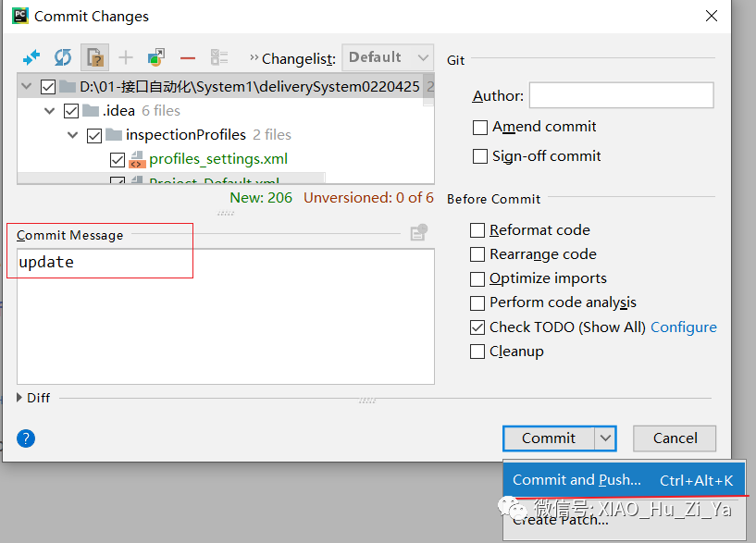Click the Refresh changes icon
The height and width of the screenshot is (543, 756).
pos(63,57)
